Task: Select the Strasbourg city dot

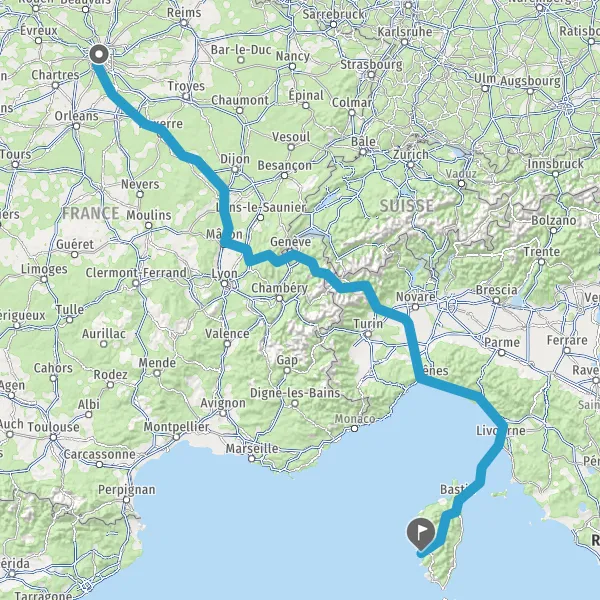Action: click(x=371, y=75)
